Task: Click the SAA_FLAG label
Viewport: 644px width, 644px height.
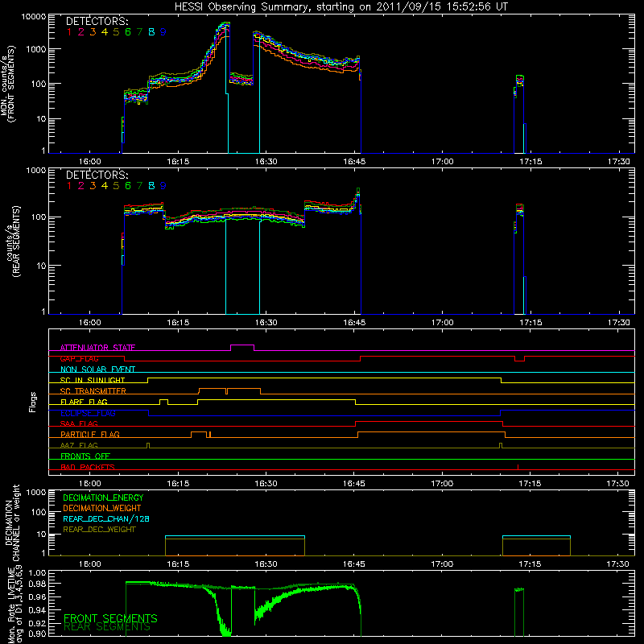Action: tap(79, 423)
